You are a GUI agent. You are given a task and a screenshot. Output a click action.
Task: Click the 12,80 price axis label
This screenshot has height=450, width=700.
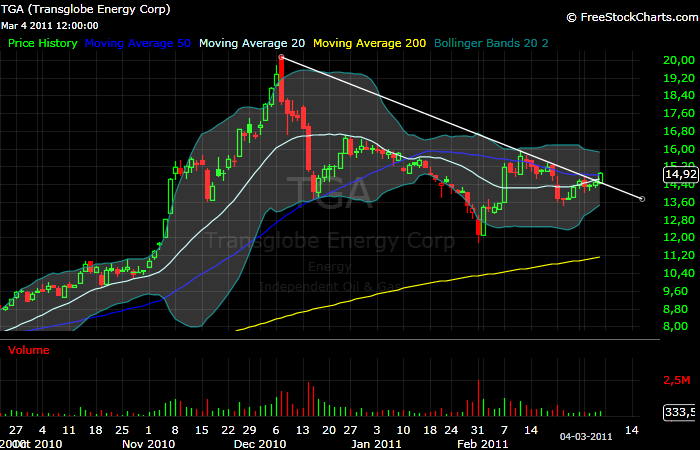click(679, 220)
